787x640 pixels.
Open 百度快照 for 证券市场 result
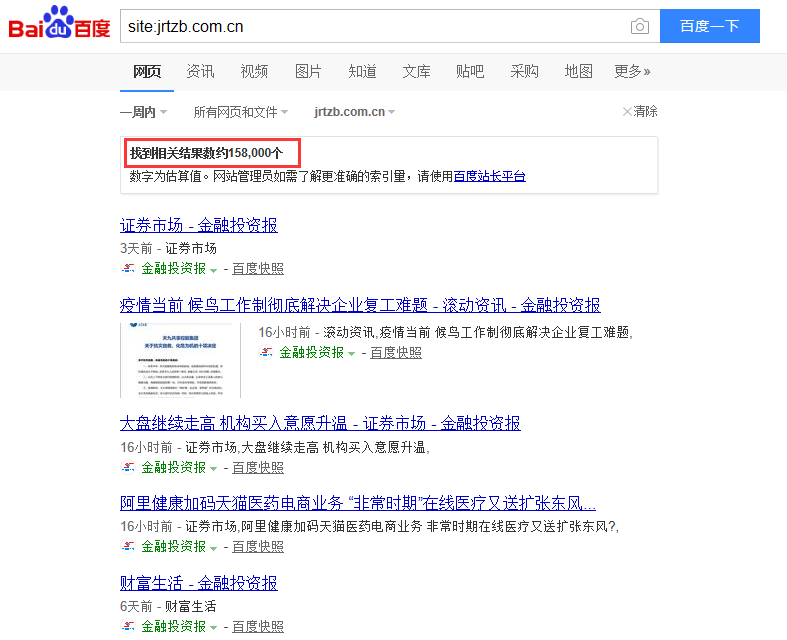pos(258,269)
